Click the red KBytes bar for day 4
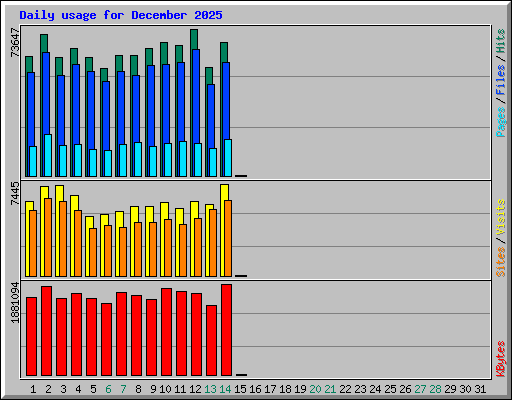 (76, 334)
